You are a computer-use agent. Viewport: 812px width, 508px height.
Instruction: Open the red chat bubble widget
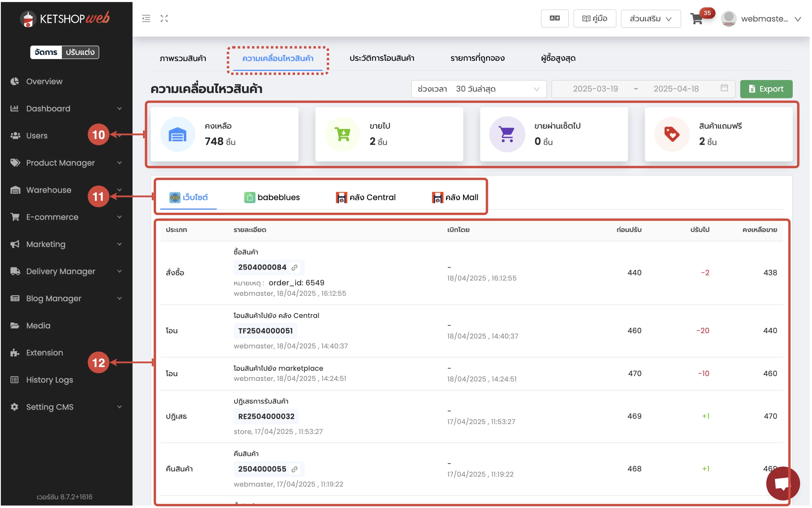point(782,484)
